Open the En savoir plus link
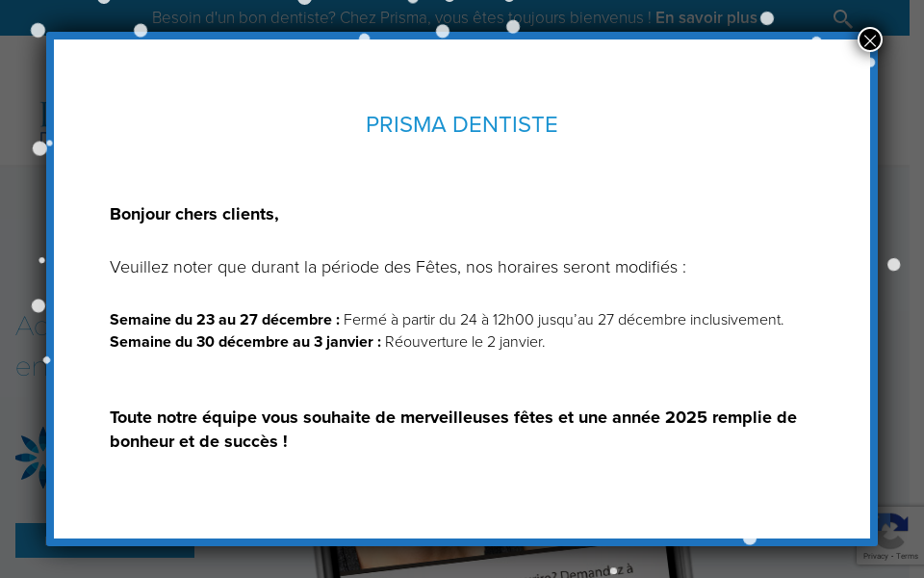Viewport: 924px width, 578px height. tap(706, 17)
